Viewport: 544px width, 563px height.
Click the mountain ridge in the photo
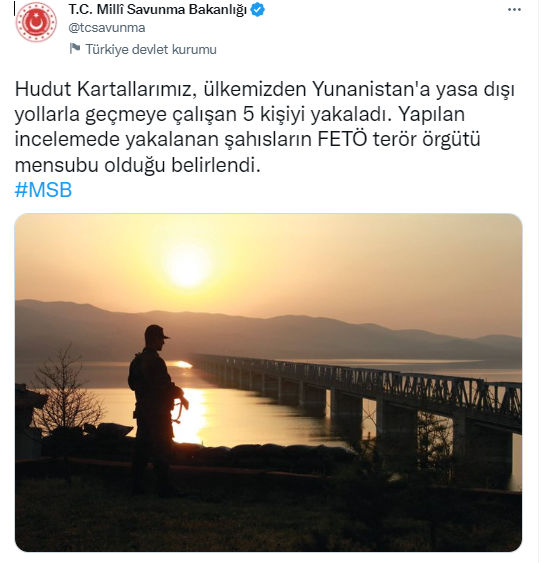268,323
